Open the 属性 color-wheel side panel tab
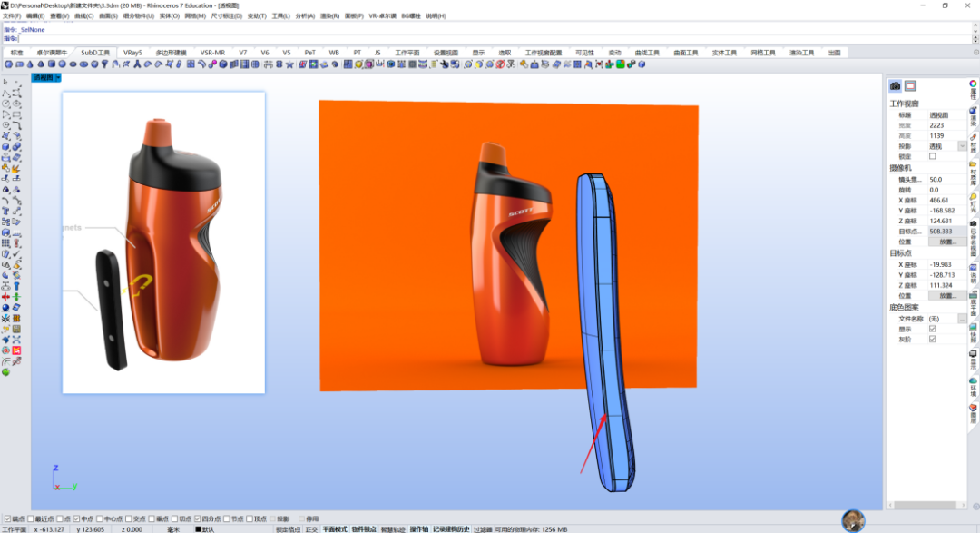 click(x=973, y=90)
